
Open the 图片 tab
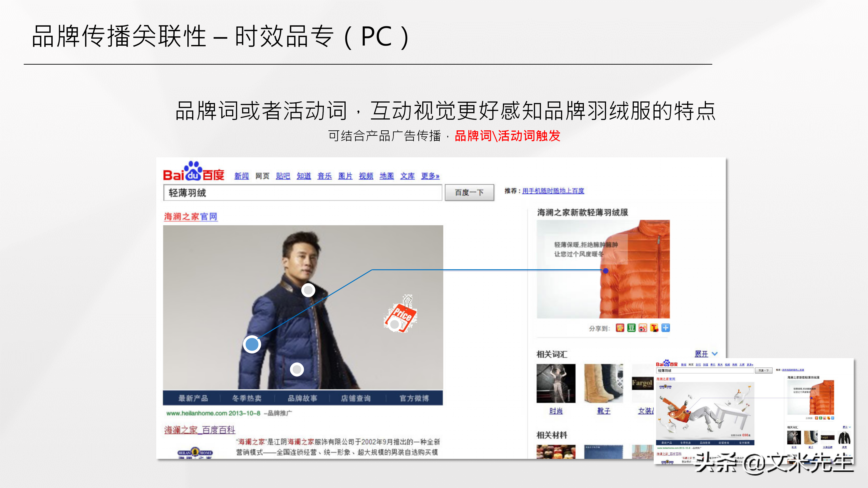(345, 176)
